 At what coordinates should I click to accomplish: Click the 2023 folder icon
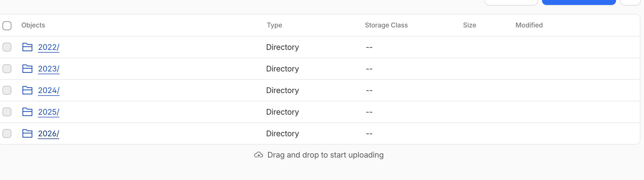[x=27, y=69]
